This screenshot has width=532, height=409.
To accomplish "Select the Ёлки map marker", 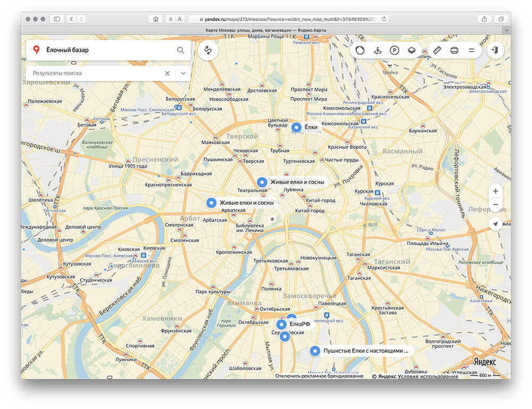I will [x=296, y=128].
